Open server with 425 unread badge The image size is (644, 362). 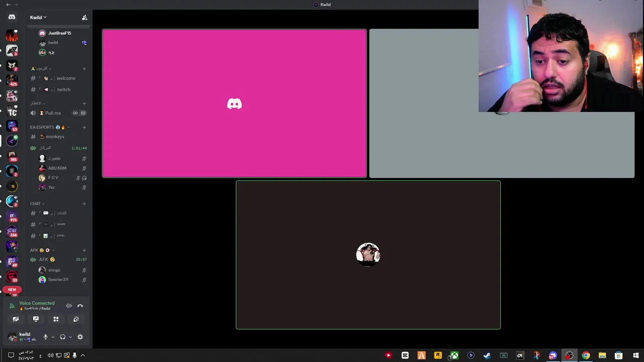coord(12,80)
